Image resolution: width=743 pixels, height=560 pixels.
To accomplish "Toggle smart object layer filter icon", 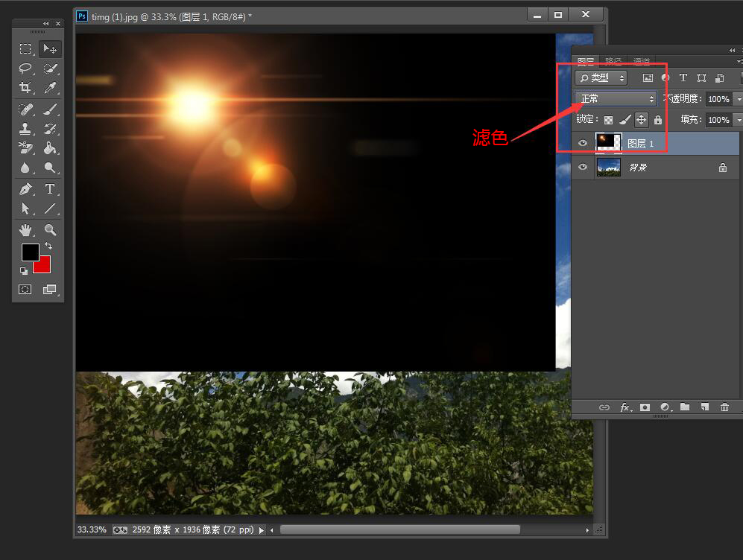I will [x=719, y=77].
